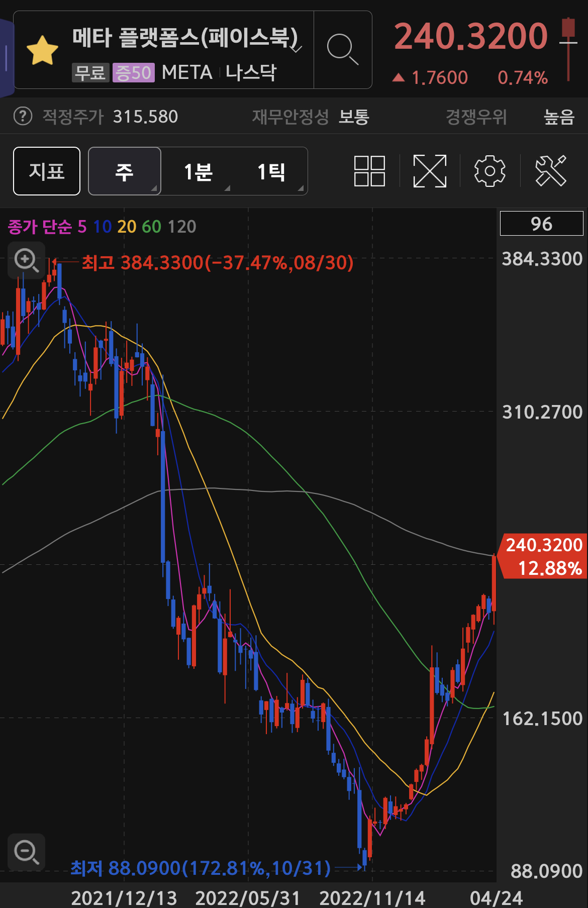The width and height of the screenshot is (588, 908).
Task: Tap the 0.74% change rate
Action: click(523, 77)
